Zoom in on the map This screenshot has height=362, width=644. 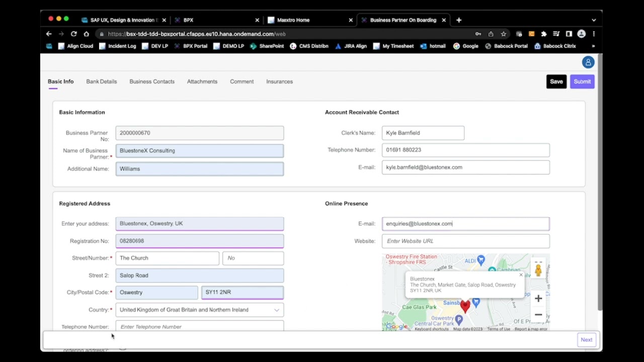[x=538, y=299]
